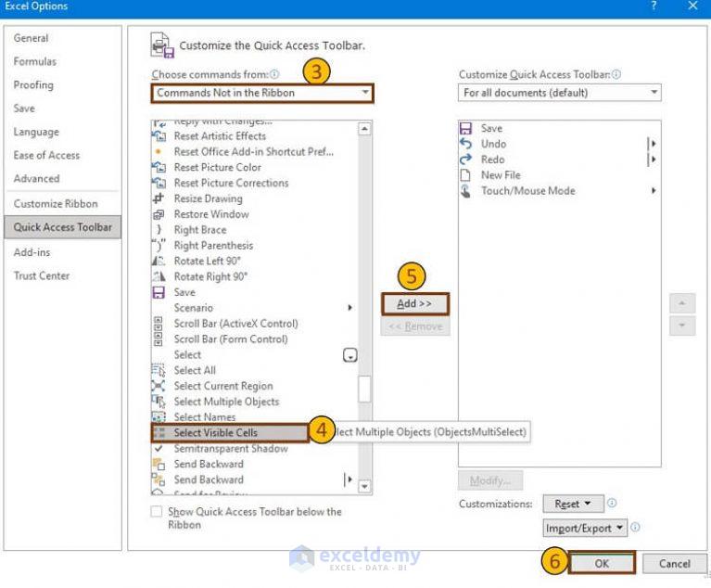Expand the lower Send Backward split arrow
Image resolution: width=711 pixels, height=588 pixels.
[x=349, y=479]
